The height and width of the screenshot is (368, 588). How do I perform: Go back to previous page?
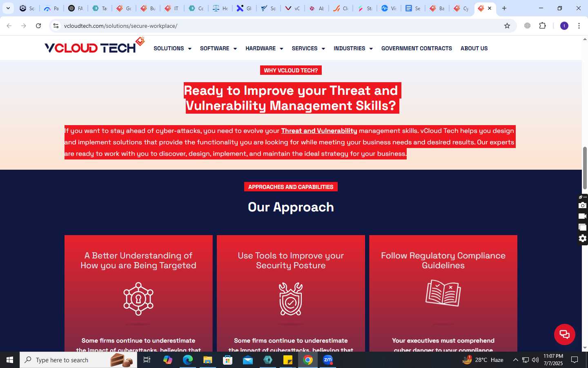point(9,26)
